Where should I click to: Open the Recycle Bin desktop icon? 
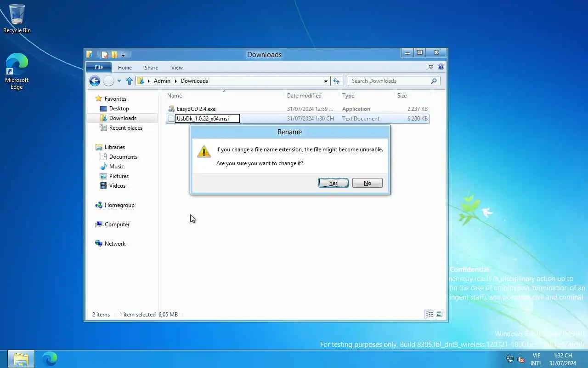(x=17, y=19)
